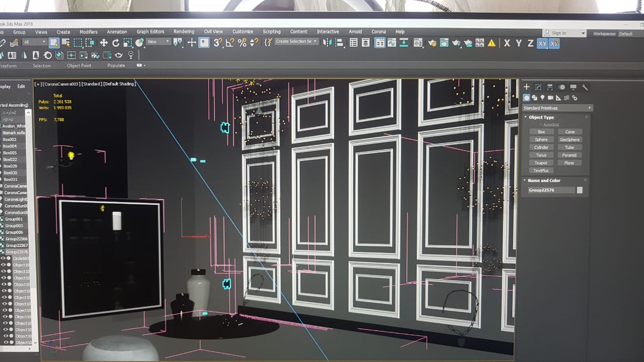
Task: Open the Rendered Frame Window
Action: pyautogui.click(x=444, y=43)
